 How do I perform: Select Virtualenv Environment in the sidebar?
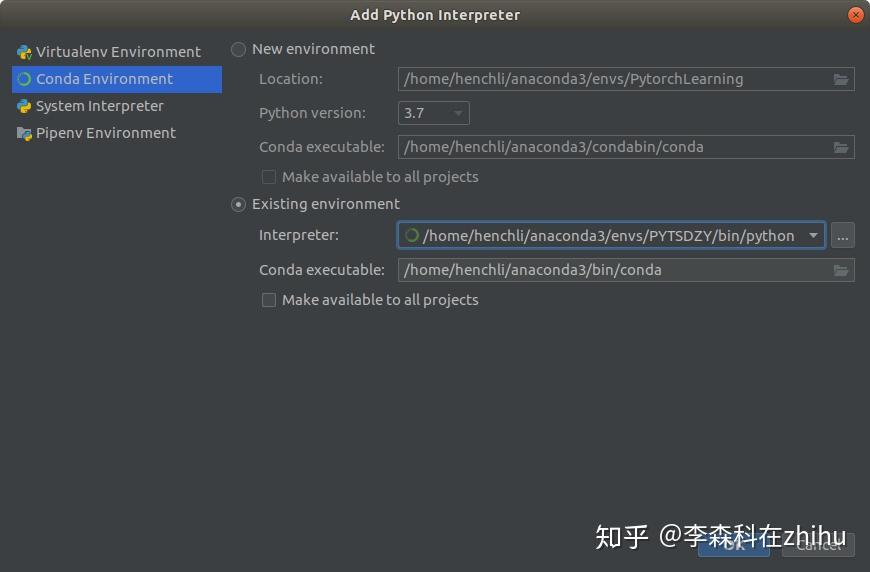pos(117,52)
